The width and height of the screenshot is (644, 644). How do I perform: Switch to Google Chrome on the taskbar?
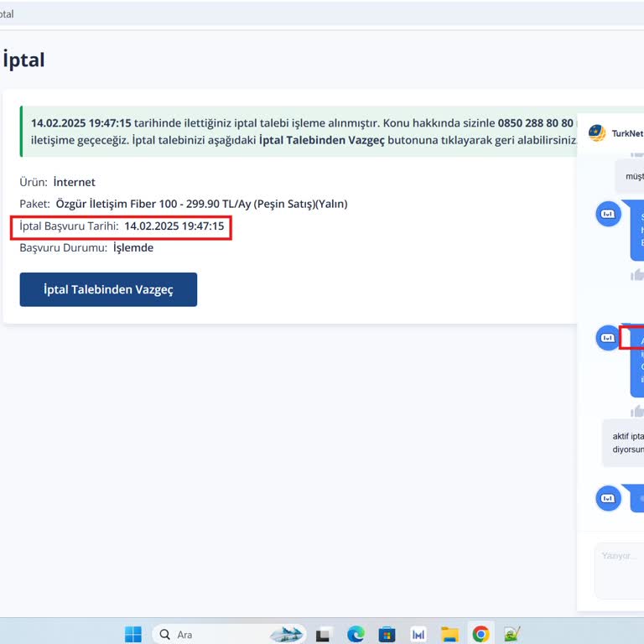[x=481, y=634]
